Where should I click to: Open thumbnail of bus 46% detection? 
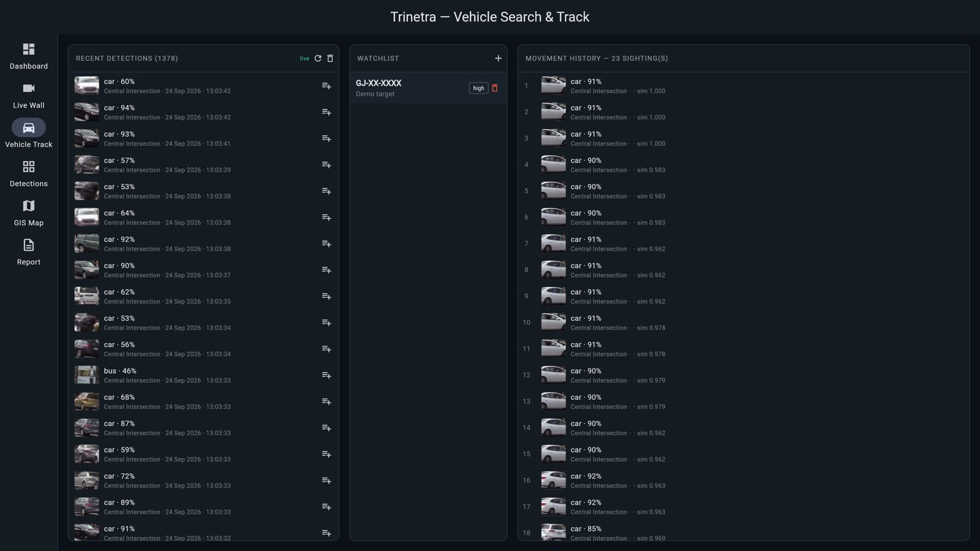(x=86, y=375)
